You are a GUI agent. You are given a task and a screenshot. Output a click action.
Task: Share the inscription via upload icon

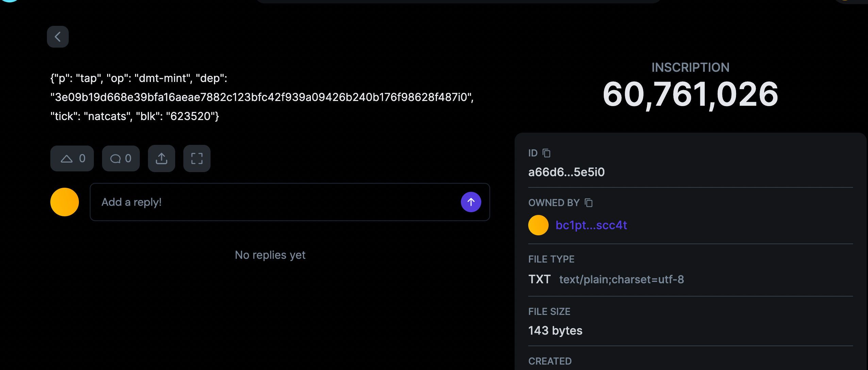point(162,158)
